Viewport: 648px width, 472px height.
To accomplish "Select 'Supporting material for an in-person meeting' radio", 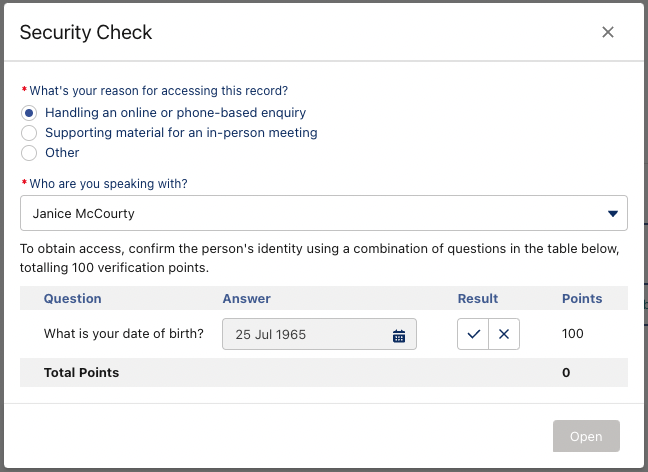I will tap(29, 133).
